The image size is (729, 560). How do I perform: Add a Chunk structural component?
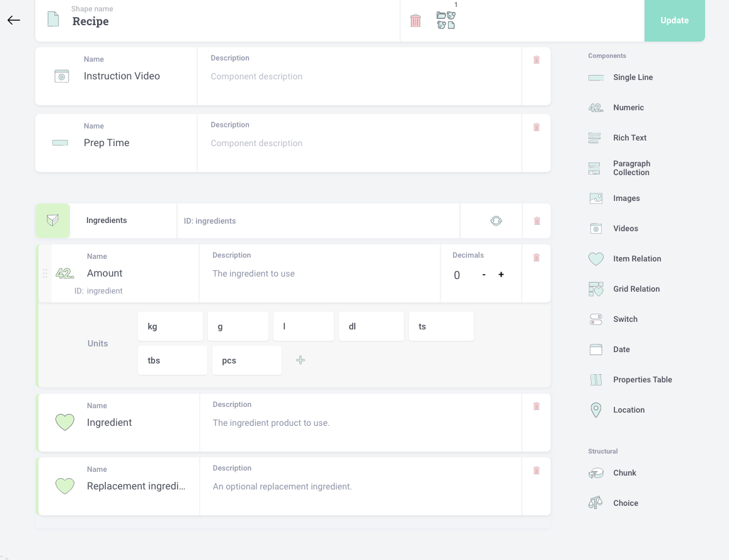pyautogui.click(x=612, y=473)
